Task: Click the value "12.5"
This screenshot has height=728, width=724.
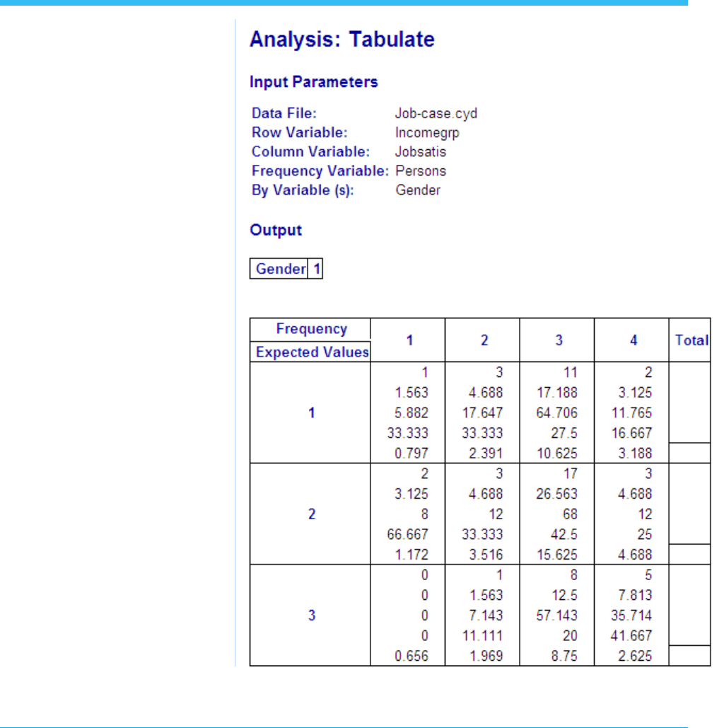Action: [564, 595]
